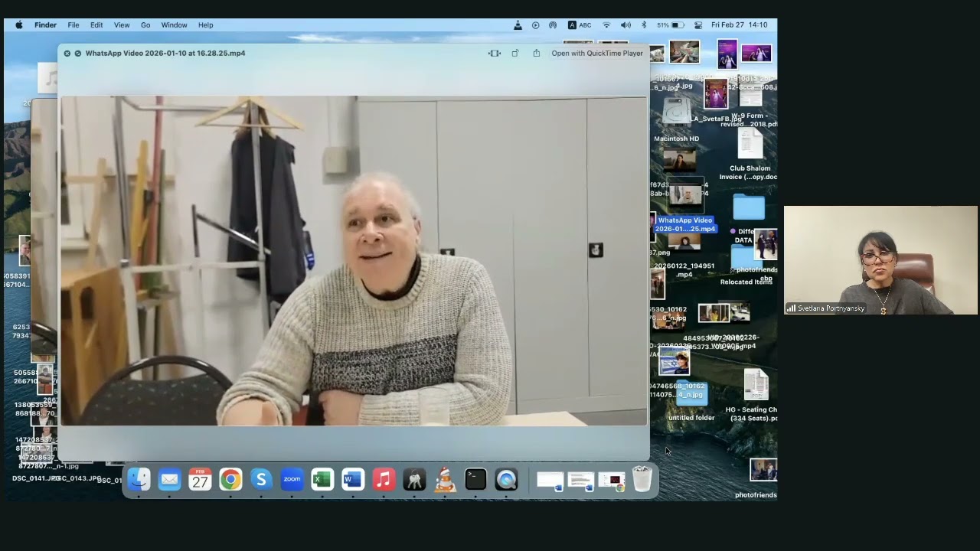The width and height of the screenshot is (980, 551).
Task: Select the Different DATA desktop item
Action: click(743, 236)
